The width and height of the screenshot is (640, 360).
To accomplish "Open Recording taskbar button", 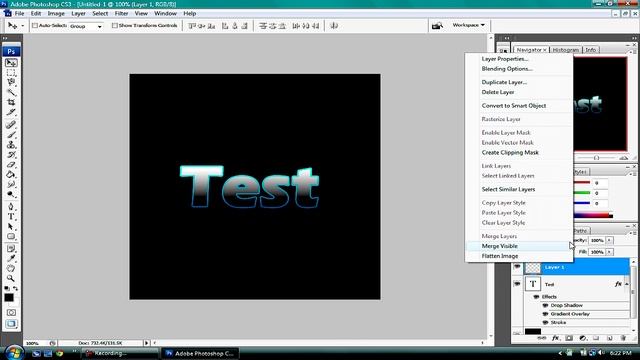I will point(119,353).
